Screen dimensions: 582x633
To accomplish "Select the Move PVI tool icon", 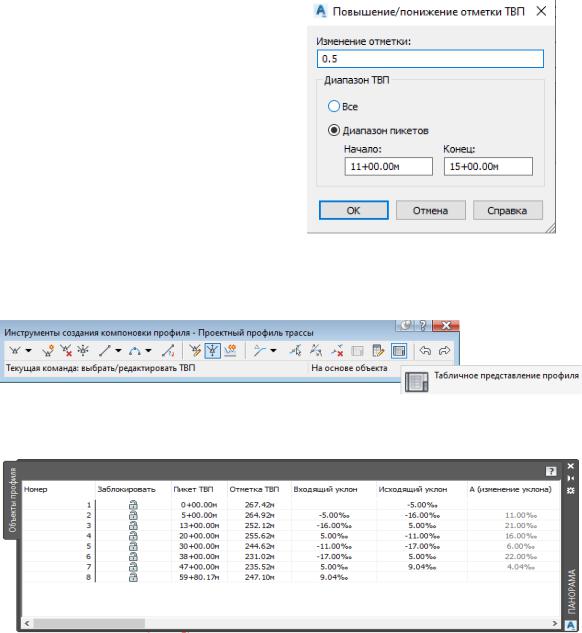I will [x=83, y=350].
